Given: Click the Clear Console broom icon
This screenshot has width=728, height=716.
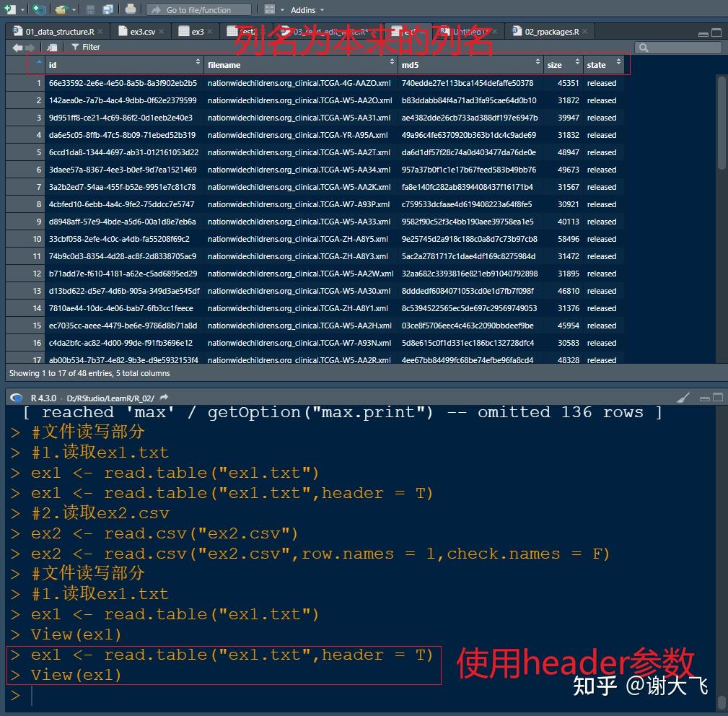Looking at the screenshot, I should point(683,398).
